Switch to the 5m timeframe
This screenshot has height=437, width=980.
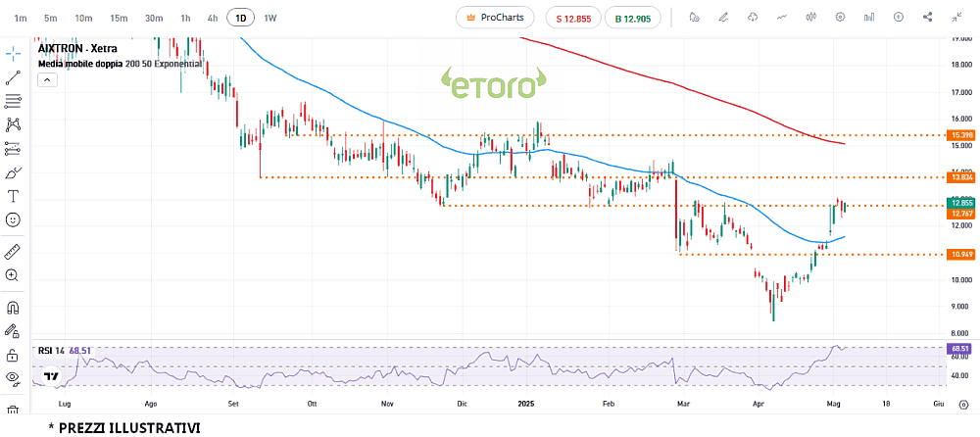[51, 19]
